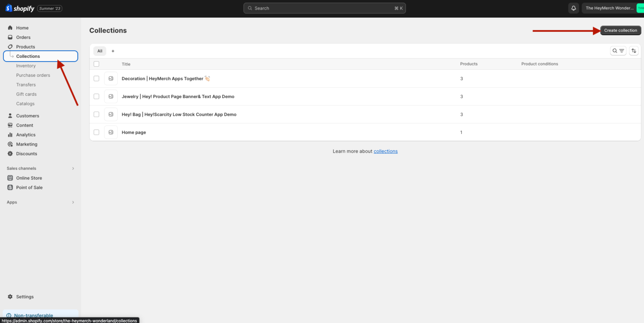Click the Point of Sale bag icon
The height and width of the screenshot is (323, 644).
(x=10, y=188)
